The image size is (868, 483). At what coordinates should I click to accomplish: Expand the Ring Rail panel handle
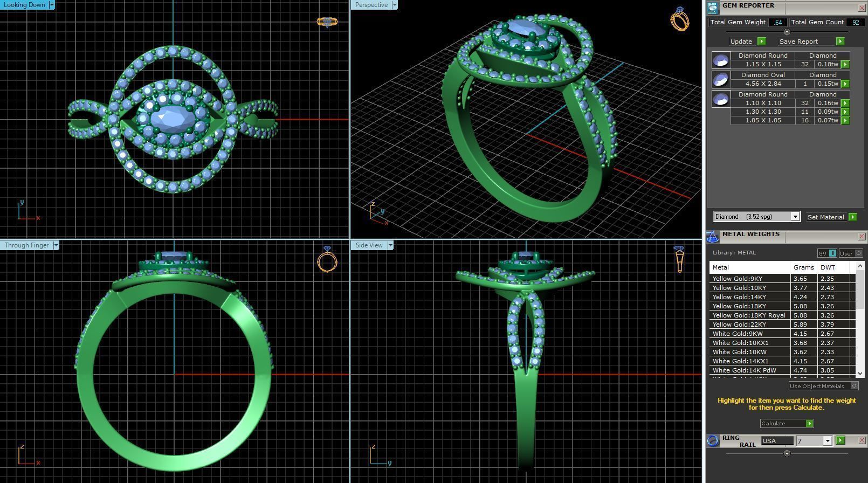pos(787,453)
